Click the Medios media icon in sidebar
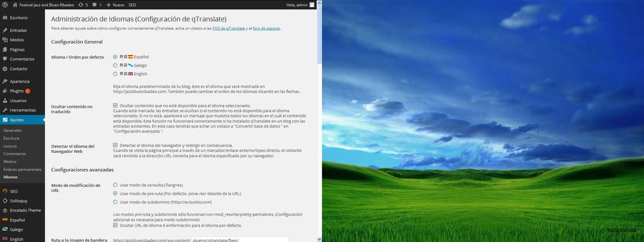The width and height of the screenshot is (644, 242). coord(5,40)
